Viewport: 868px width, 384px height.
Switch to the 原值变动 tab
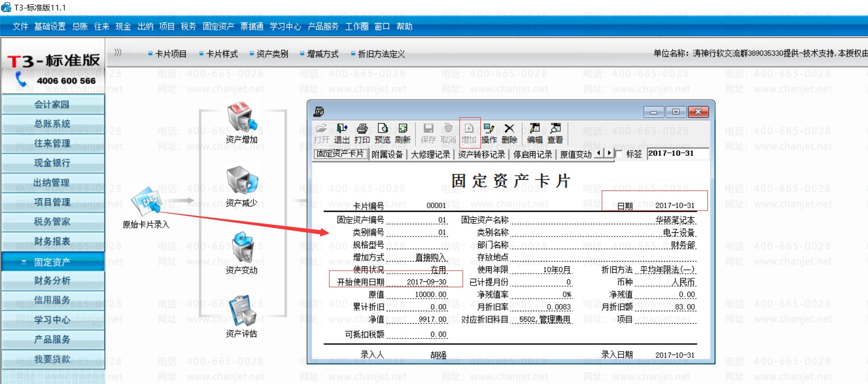pyautogui.click(x=576, y=154)
